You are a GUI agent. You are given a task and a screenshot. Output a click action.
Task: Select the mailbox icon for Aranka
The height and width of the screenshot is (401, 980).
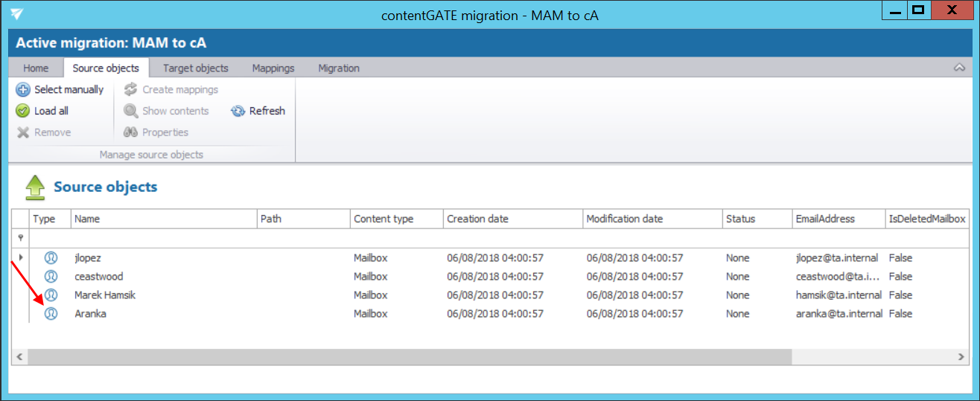pos(51,314)
